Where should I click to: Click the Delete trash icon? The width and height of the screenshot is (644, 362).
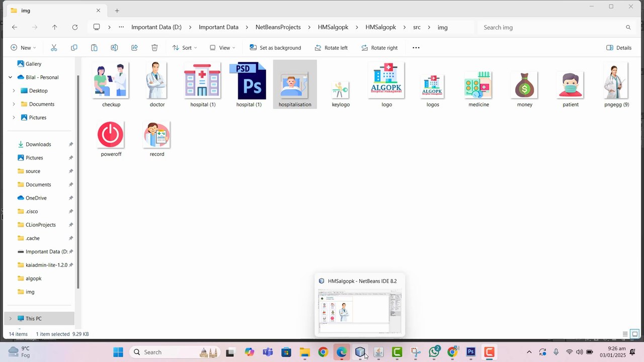pyautogui.click(x=154, y=48)
